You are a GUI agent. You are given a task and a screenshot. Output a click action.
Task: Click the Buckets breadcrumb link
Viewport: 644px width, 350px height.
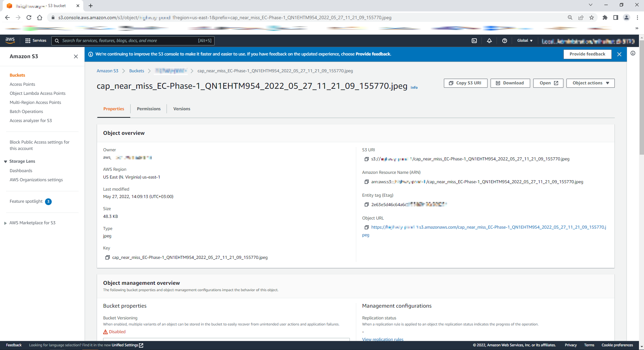click(137, 71)
